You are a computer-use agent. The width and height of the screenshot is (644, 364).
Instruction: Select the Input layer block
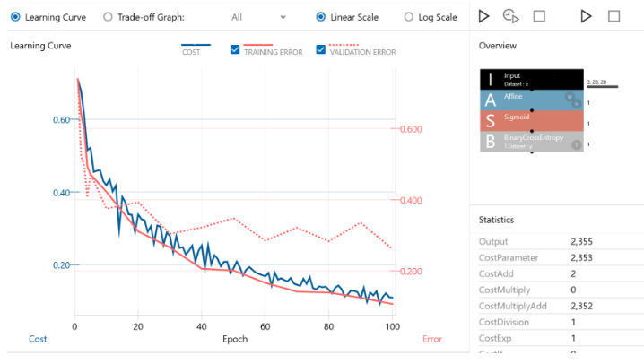pyautogui.click(x=531, y=80)
